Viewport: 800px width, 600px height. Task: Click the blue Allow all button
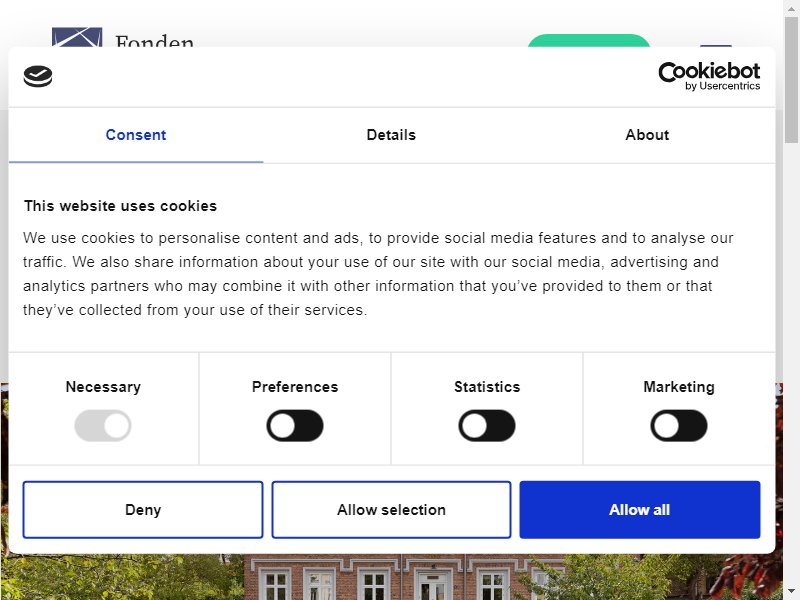[640, 510]
